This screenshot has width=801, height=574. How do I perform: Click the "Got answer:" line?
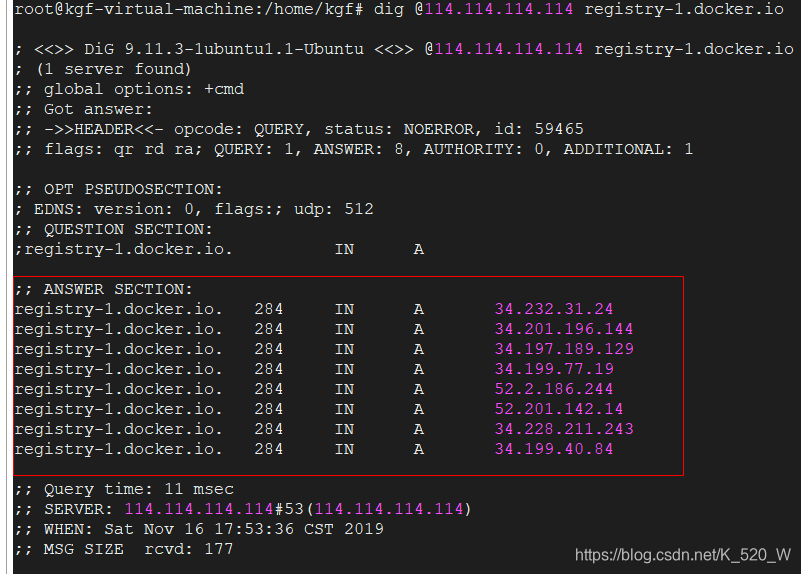click(x=83, y=109)
